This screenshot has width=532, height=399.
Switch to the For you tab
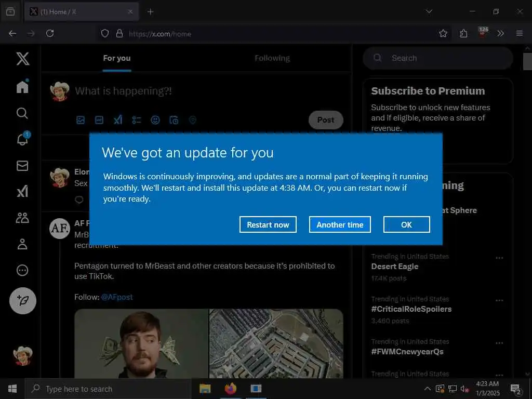(x=117, y=58)
